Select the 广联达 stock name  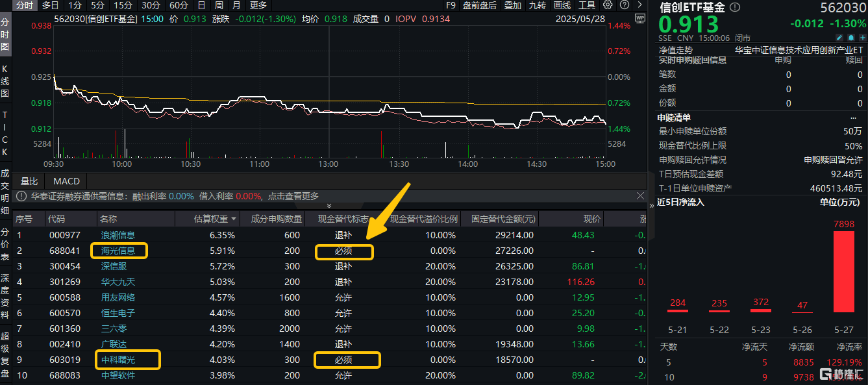click(x=114, y=344)
